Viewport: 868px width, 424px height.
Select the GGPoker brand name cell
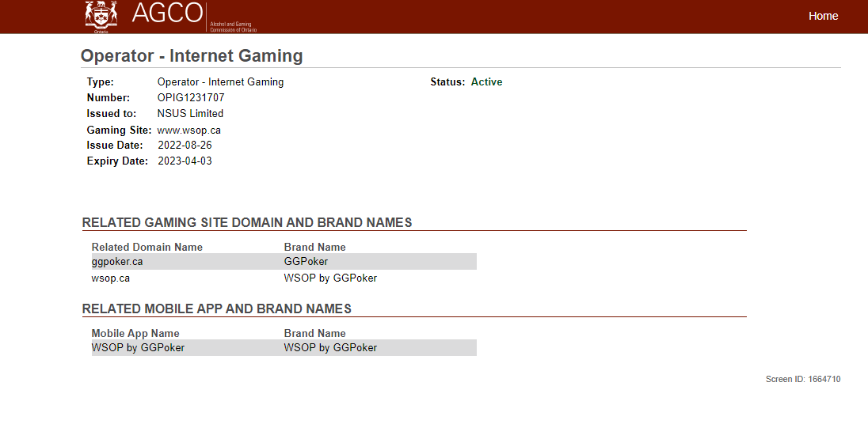click(306, 262)
